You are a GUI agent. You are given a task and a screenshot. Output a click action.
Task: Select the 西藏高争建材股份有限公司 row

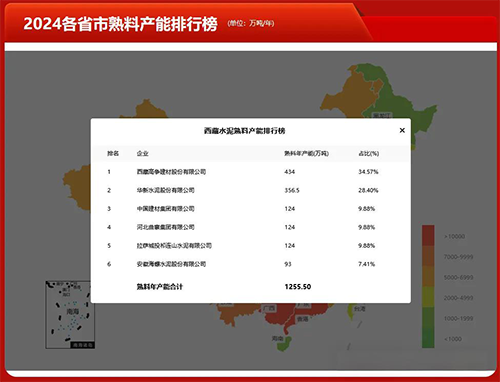(x=250, y=172)
